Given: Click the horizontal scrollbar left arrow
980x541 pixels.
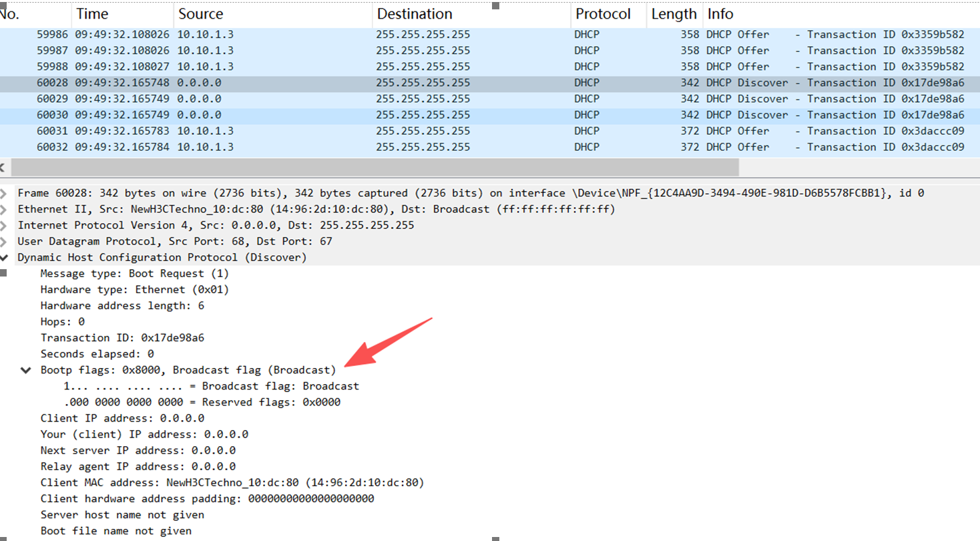Looking at the screenshot, I should click(x=3, y=167).
